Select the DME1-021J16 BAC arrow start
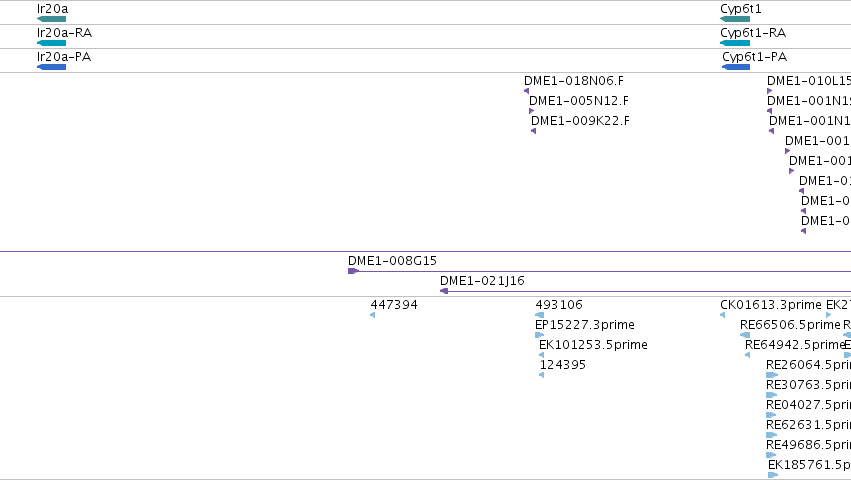Image resolution: width=851 pixels, height=480 pixels. (444, 291)
